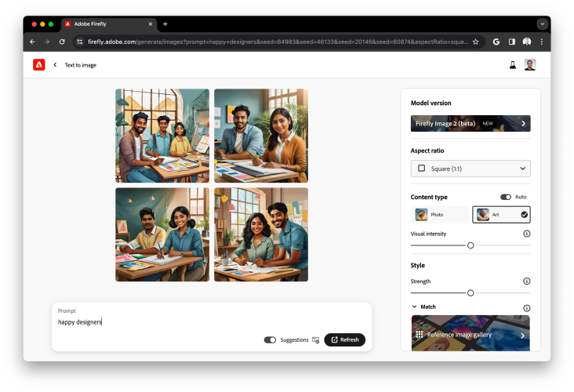Collapse the Match section
Viewport: 574px width, 392px height.
pyautogui.click(x=415, y=307)
